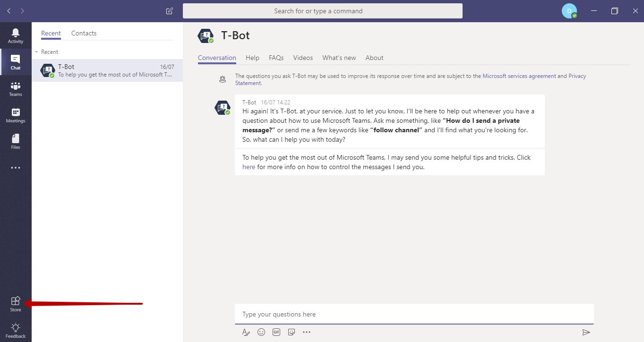This screenshot has width=644, height=342.
Task: Click the T-Bot title heading
Action: click(x=235, y=35)
